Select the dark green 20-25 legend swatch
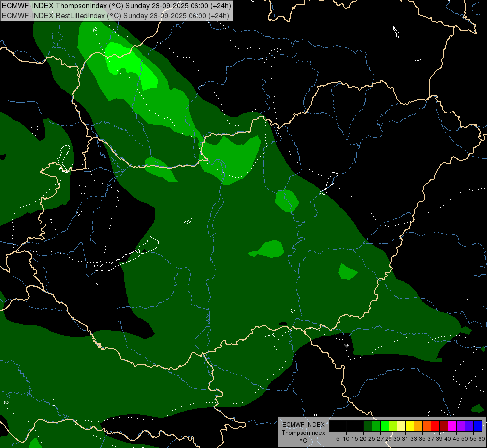The height and width of the screenshot is (448, 487). pos(368,426)
